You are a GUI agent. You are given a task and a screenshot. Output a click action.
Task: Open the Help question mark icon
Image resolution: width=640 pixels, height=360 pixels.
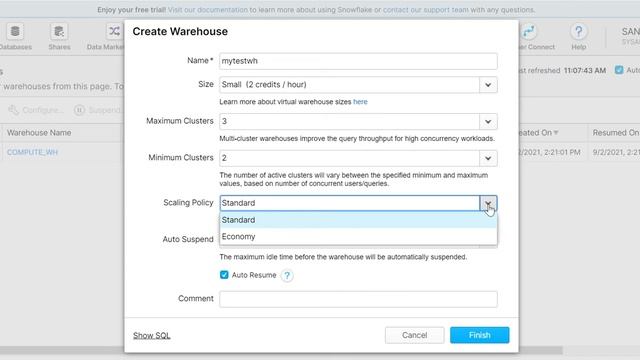click(x=578, y=31)
